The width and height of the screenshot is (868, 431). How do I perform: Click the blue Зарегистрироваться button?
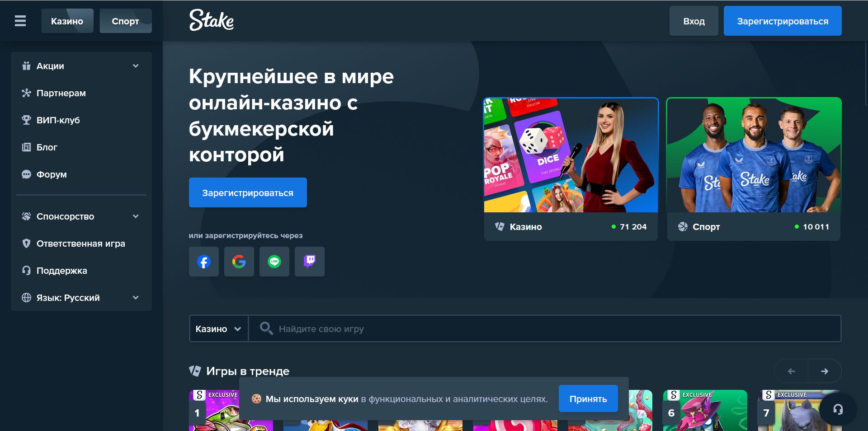pos(783,21)
